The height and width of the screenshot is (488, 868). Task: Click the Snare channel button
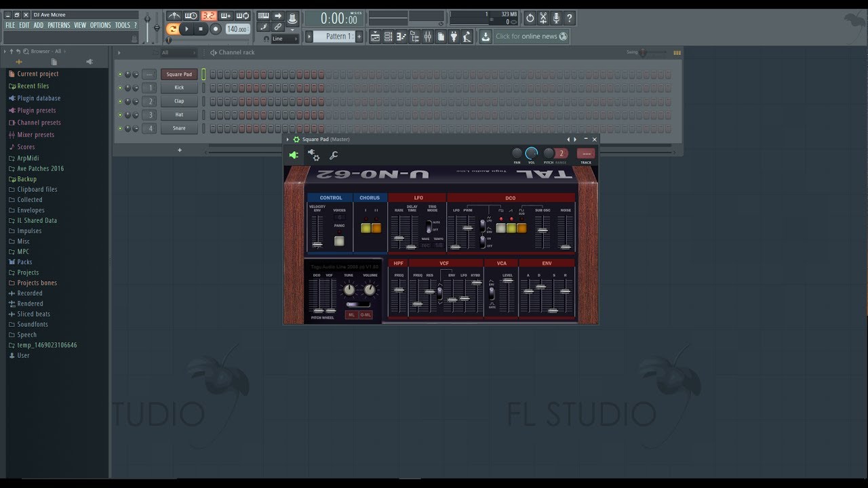(179, 128)
